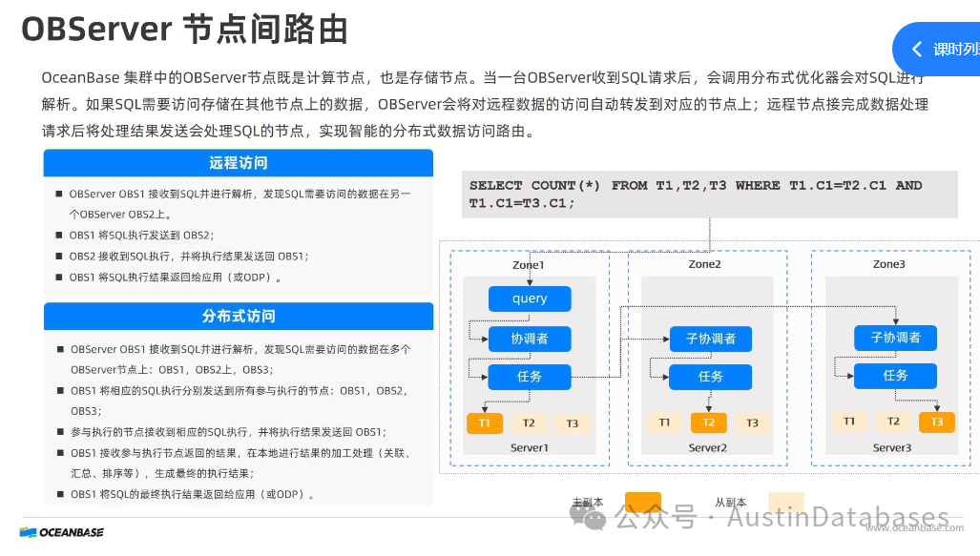This screenshot has height=556, width=980.
Task: Click the 子协调者 box in Zone2
Action: click(711, 339)
